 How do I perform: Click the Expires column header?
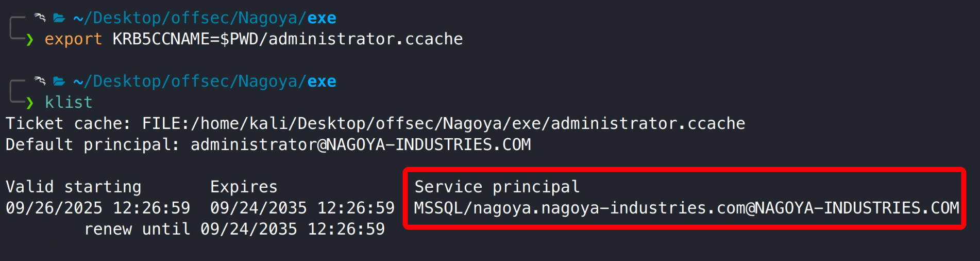coord(244,187)
